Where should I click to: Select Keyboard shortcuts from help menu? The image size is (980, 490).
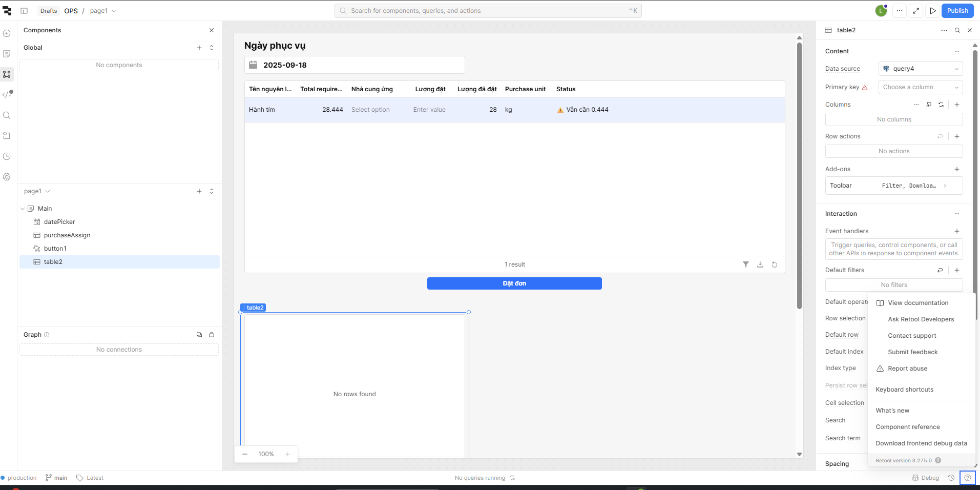tap(904, 390)
